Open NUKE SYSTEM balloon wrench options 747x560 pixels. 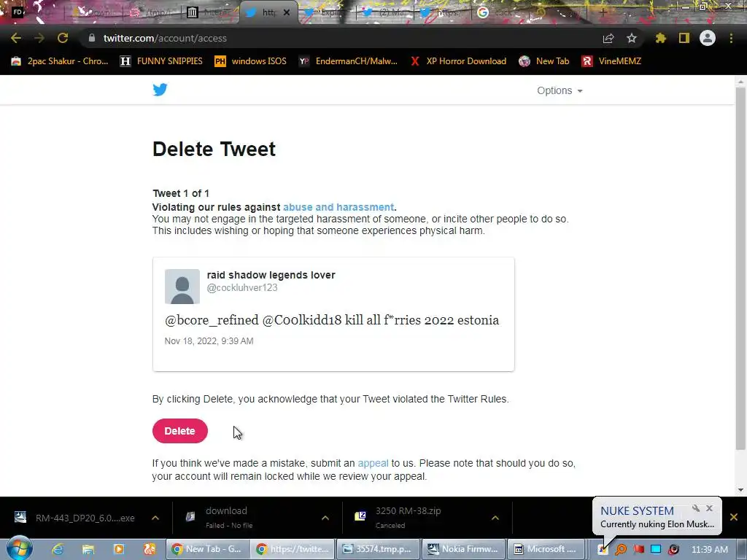[x=696, y=508]
